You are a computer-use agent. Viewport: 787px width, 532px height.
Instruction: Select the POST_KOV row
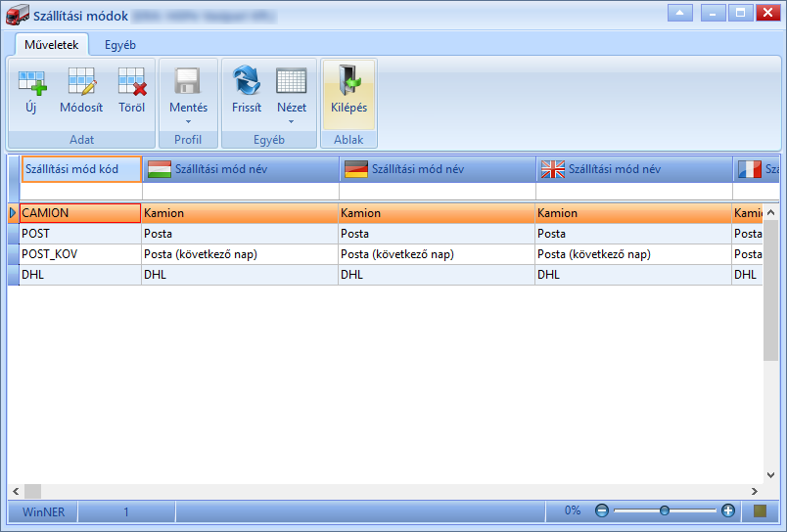386,254
